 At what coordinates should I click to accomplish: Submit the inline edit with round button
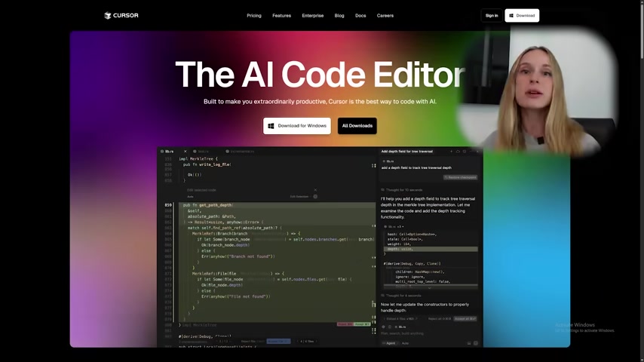[x=315, y=196]
